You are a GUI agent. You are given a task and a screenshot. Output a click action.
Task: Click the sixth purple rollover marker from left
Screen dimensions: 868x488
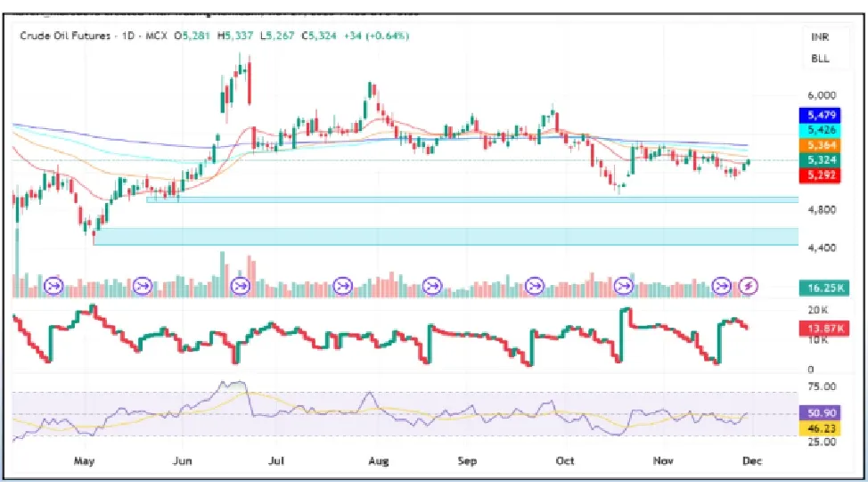point(535,286)
